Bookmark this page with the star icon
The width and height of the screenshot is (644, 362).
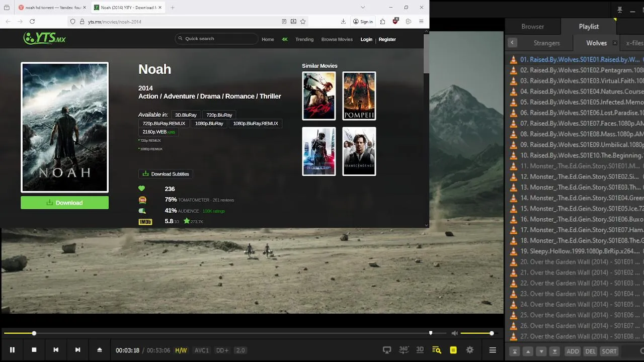point(303,22)
